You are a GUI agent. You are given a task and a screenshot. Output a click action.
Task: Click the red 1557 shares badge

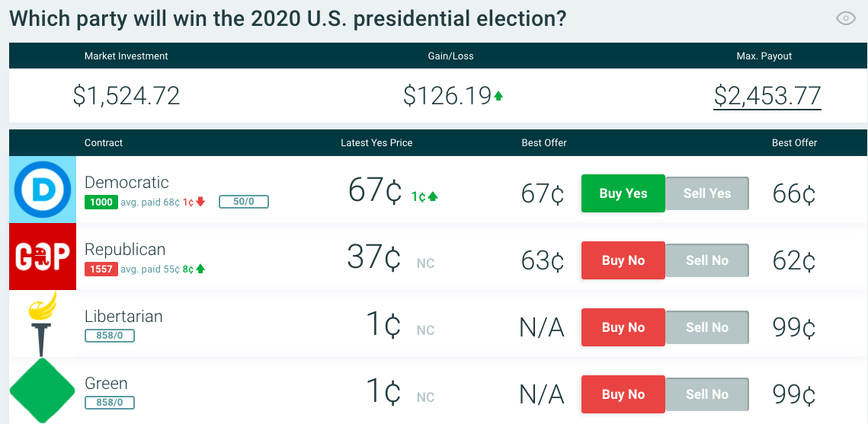tap(101, 269)
